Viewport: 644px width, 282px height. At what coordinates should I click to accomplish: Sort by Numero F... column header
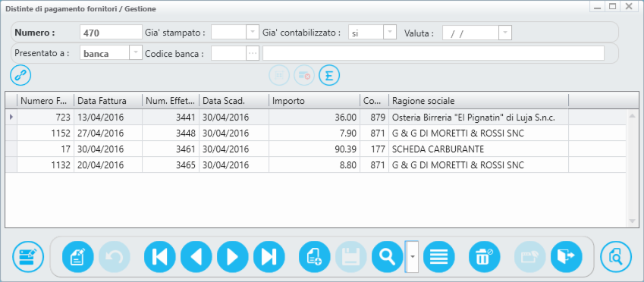pyautogui.click(x=46, y=101)
